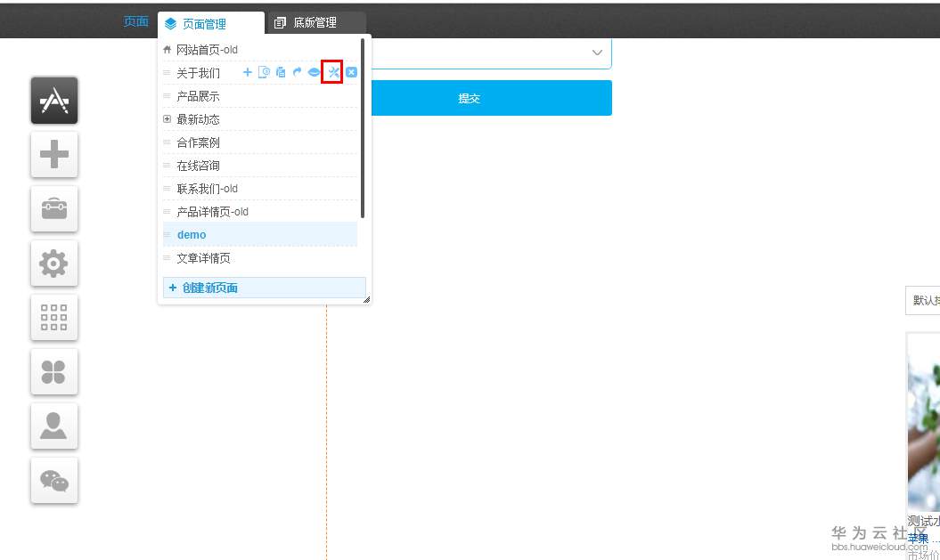The height and width of the screenshot is (560, 940).
Task: Open the app store sidebar icon
Action: 54,101
